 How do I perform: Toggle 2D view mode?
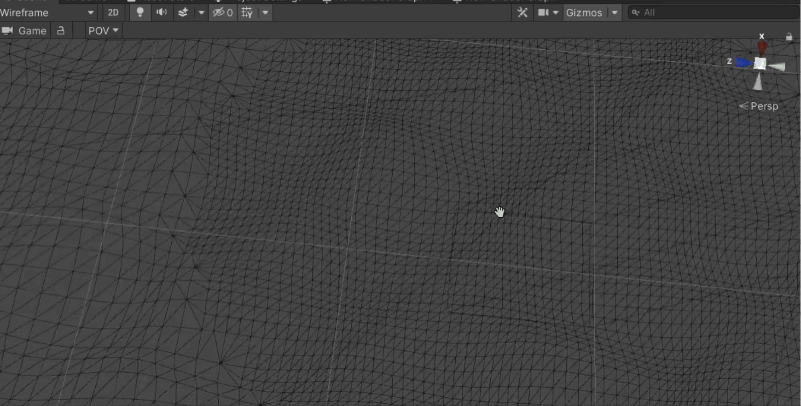coord(113,13)
